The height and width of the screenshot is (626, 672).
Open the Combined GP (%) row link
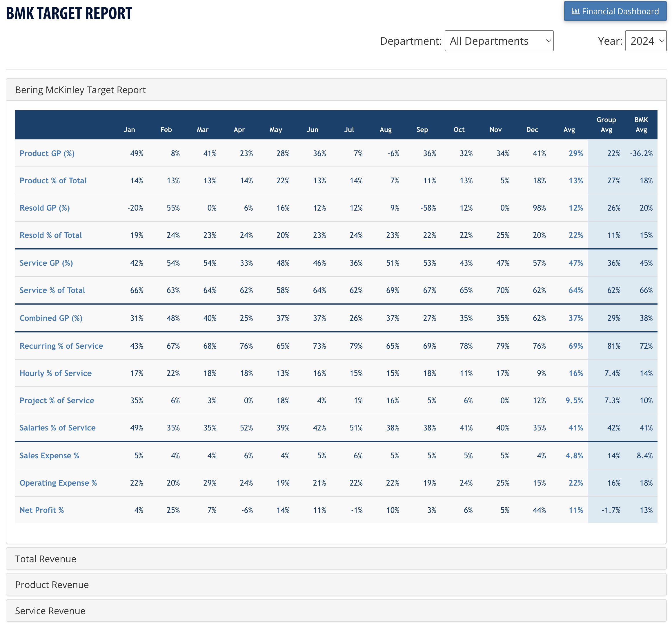pos(51,318)
